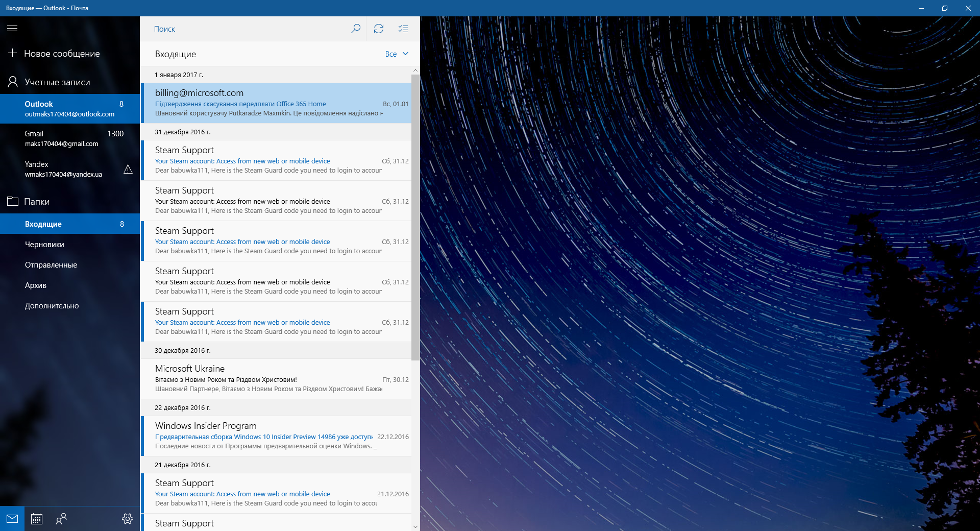Click the Входящие list heading
The width and height of the screenshot is (980, 531).
[x=176, y=54]
